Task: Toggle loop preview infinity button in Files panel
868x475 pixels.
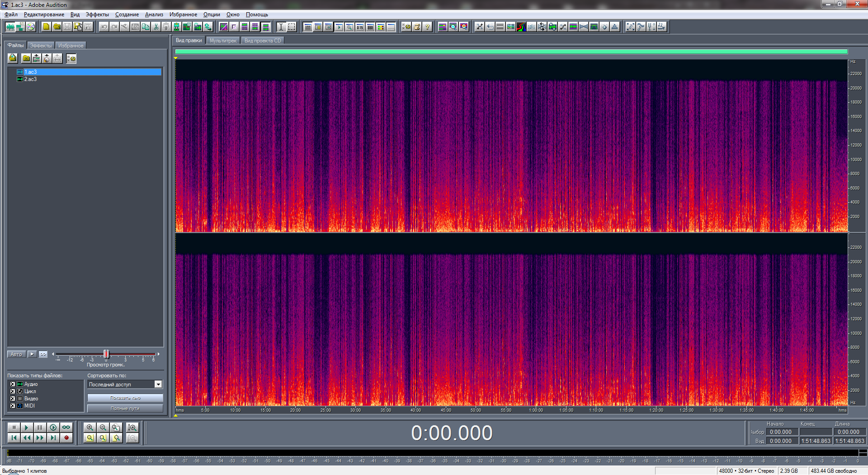Action: tap(43, 354)
